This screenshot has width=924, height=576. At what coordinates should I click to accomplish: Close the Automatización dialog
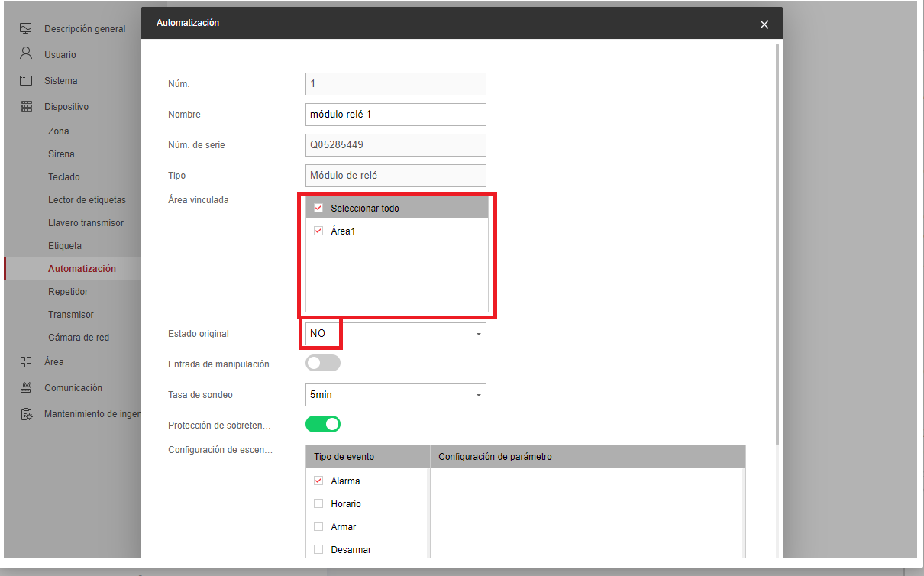point(764,24)
